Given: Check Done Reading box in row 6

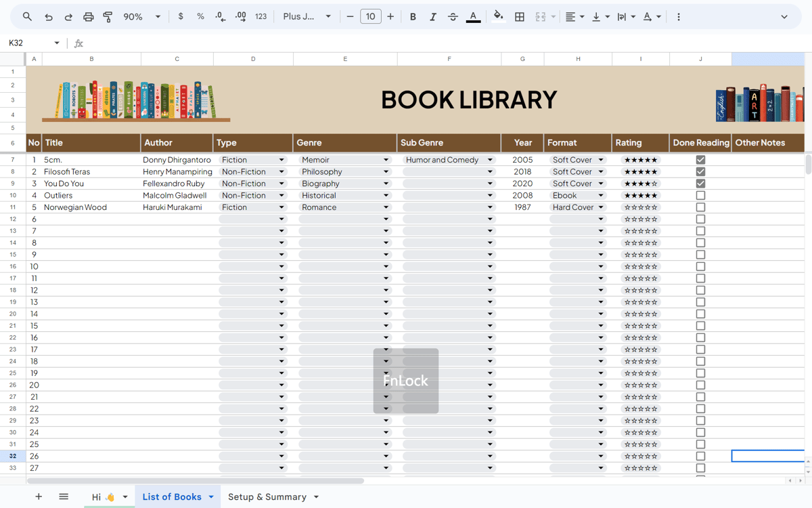Looking at the screenshot, I should [700, 219].
